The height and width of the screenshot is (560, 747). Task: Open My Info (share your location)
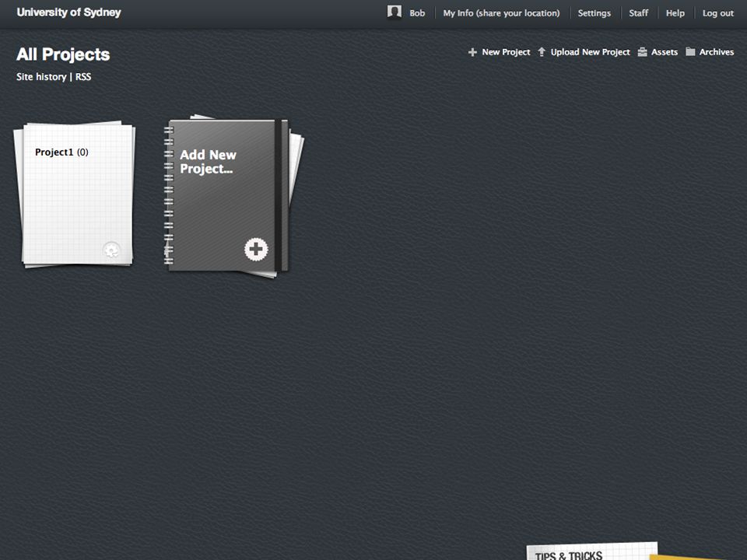(x=501, y=13)
